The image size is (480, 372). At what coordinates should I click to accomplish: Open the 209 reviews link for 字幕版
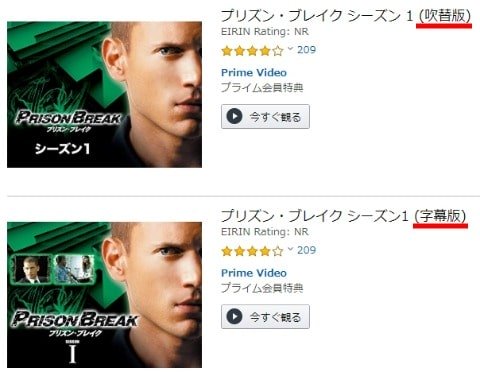306,250
